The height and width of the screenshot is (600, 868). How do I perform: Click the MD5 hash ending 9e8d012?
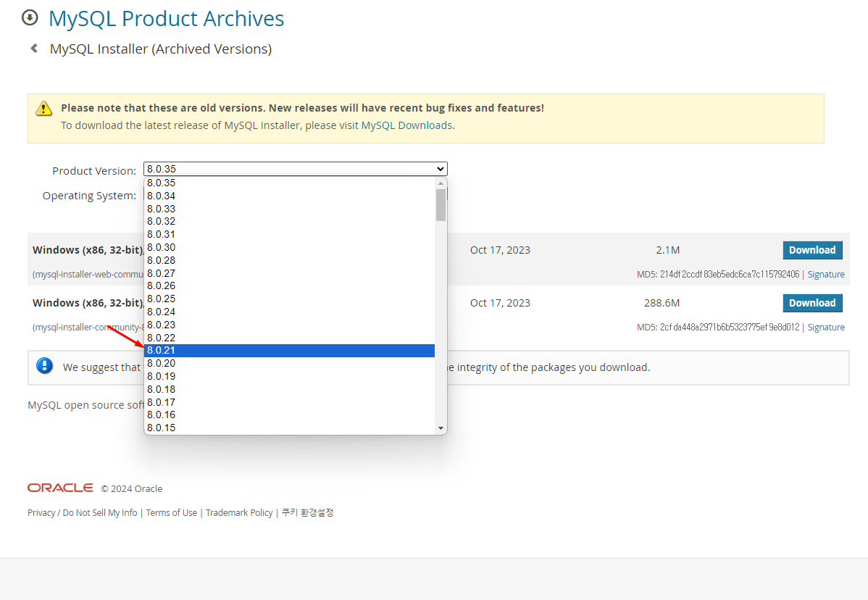[x=730, y=328]
